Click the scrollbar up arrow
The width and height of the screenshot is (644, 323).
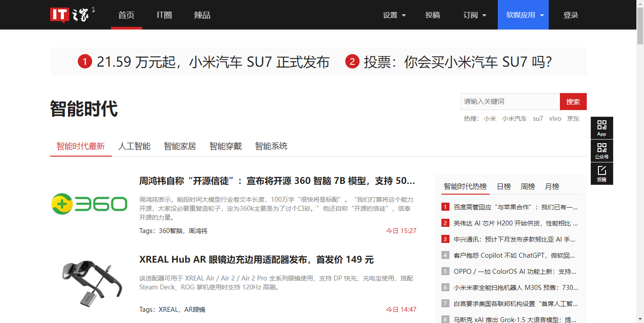[x=640, y=4]
